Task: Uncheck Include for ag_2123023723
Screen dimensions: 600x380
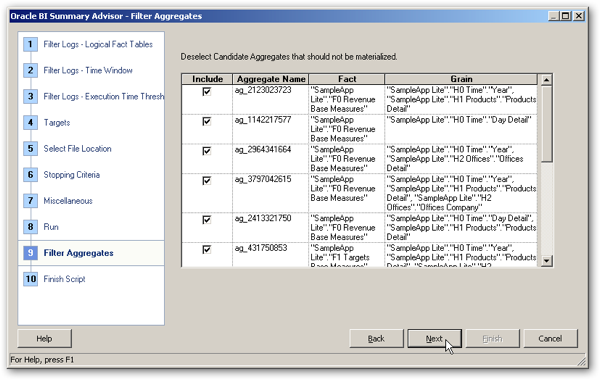Action: pyautogui.click(x=207, y=91)
